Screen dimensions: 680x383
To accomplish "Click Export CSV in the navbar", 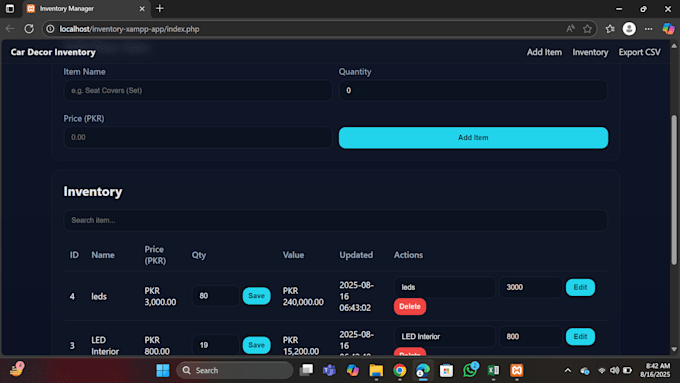I will coord(639,52).
